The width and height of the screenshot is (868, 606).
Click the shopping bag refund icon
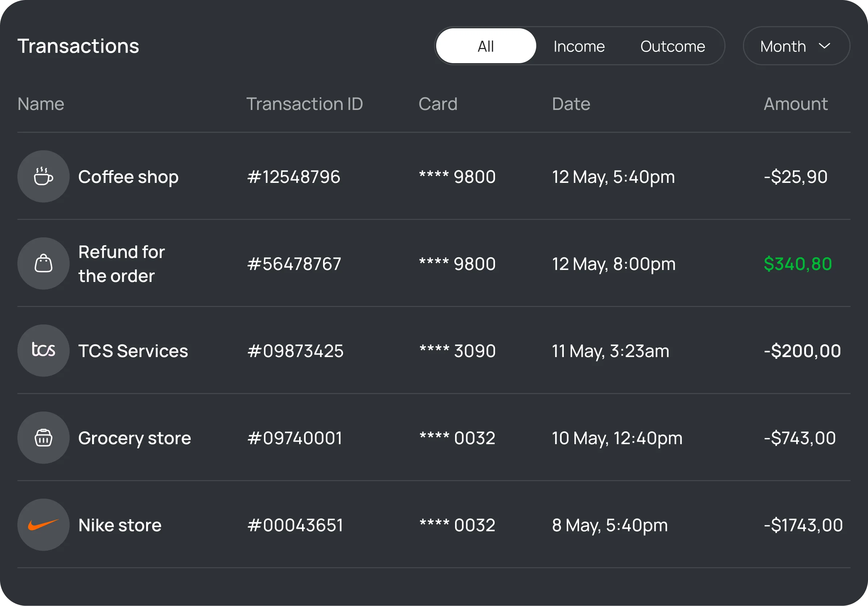pos(43,263)
